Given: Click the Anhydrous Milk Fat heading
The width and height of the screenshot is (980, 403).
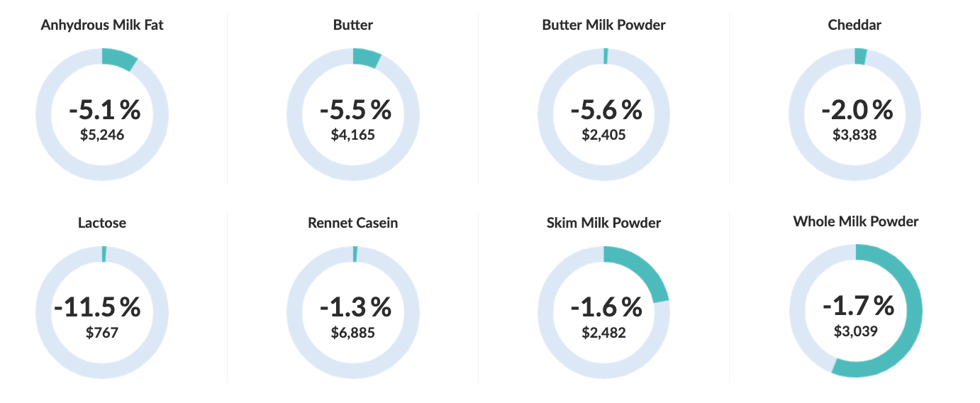Looking at the screenshot, I should pyautogui.click(x=102, y=26).
